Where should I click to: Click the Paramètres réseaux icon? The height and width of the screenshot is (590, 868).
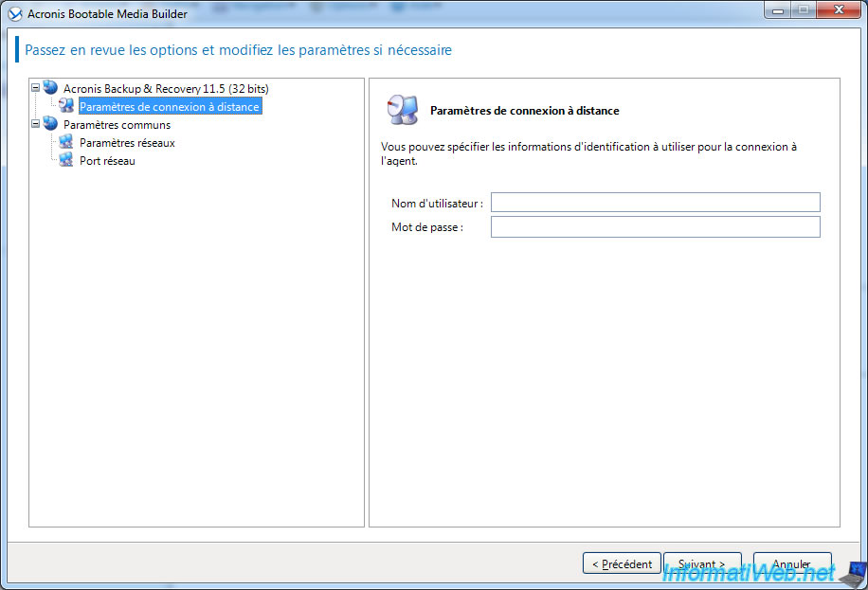tap(66, 142)
